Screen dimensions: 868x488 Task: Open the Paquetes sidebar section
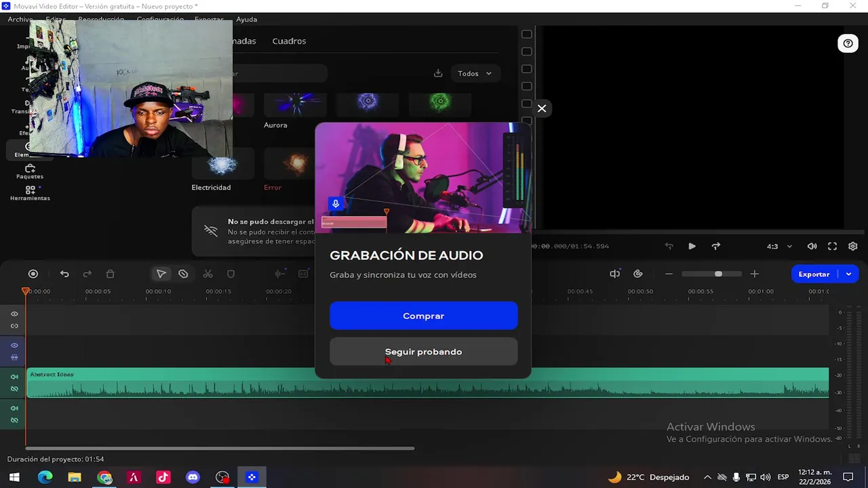30,171
